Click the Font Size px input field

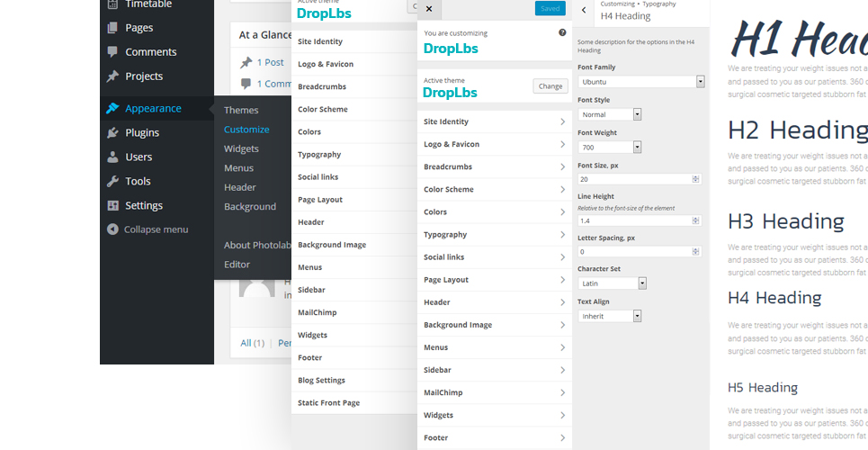coord(640,179)
